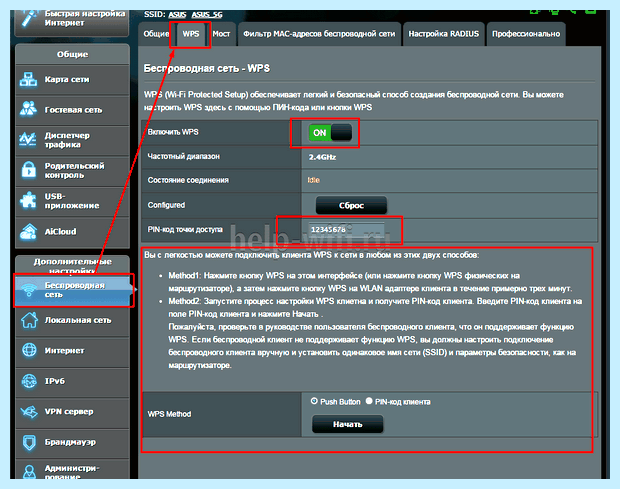Open VPN сервер menu label
This screenshot has width=620, height=489.
(69, 412)
